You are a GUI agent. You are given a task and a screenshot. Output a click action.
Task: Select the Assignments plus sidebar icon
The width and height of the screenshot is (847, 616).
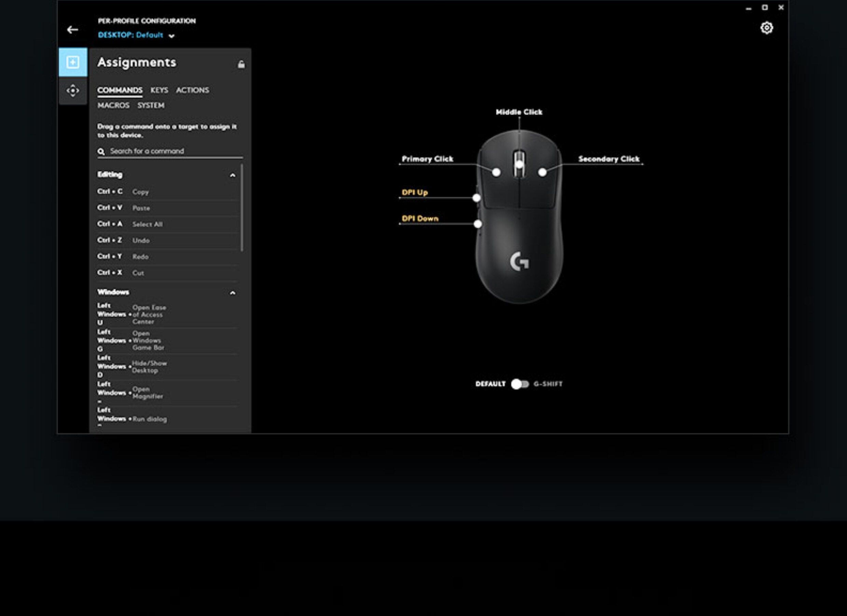tap(73, 62)
